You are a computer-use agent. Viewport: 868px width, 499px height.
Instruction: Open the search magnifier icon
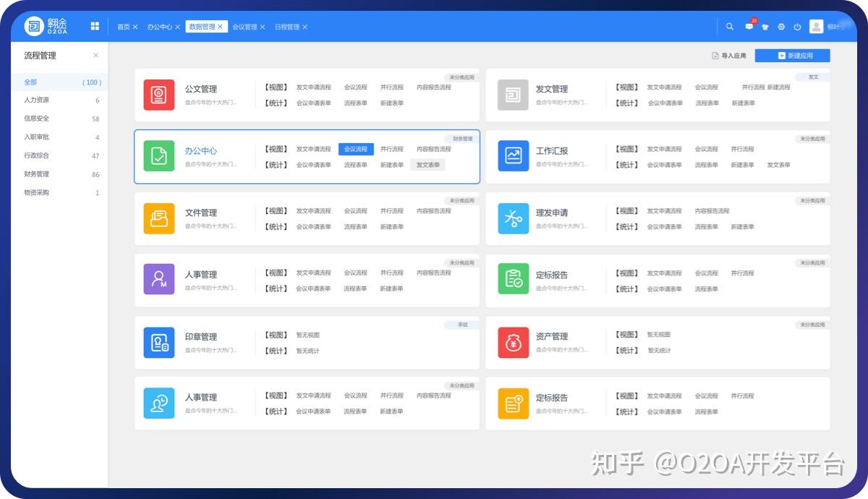[730, 27]
